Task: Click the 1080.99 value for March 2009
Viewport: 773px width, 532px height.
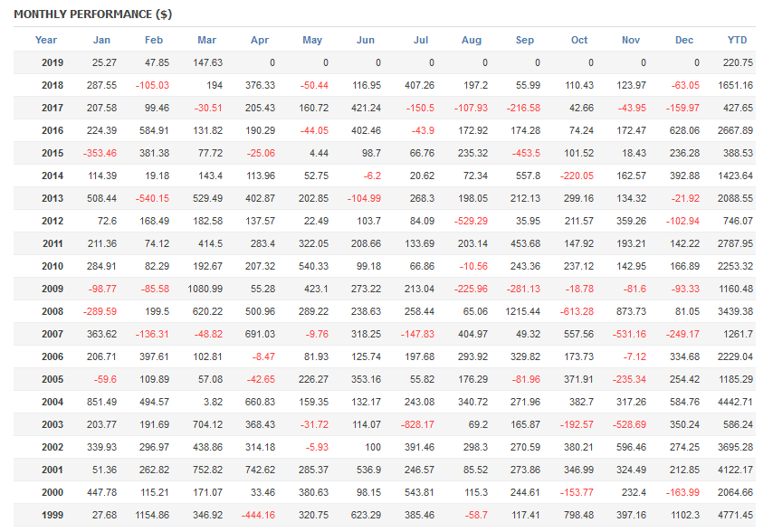Action: coord(204,289)
